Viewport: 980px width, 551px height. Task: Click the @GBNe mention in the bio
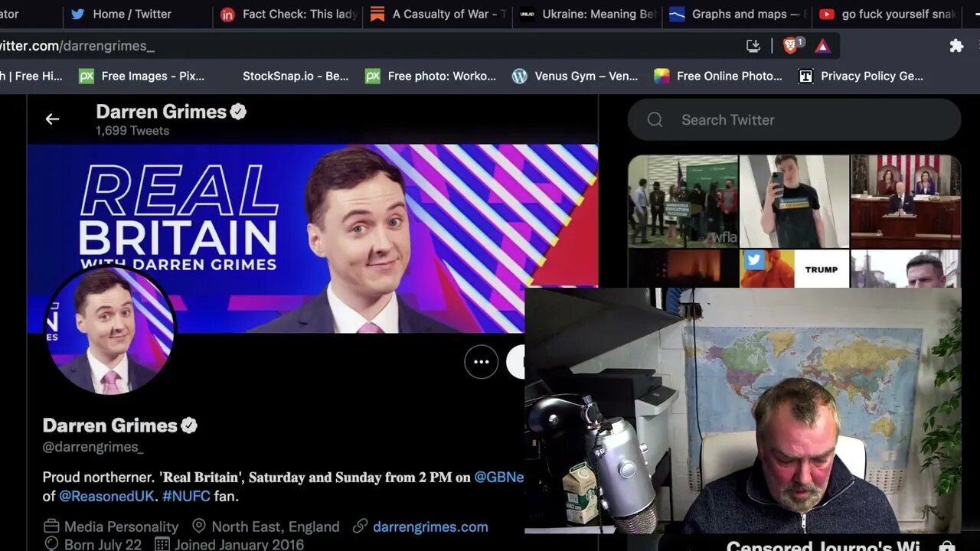(499, 477)
